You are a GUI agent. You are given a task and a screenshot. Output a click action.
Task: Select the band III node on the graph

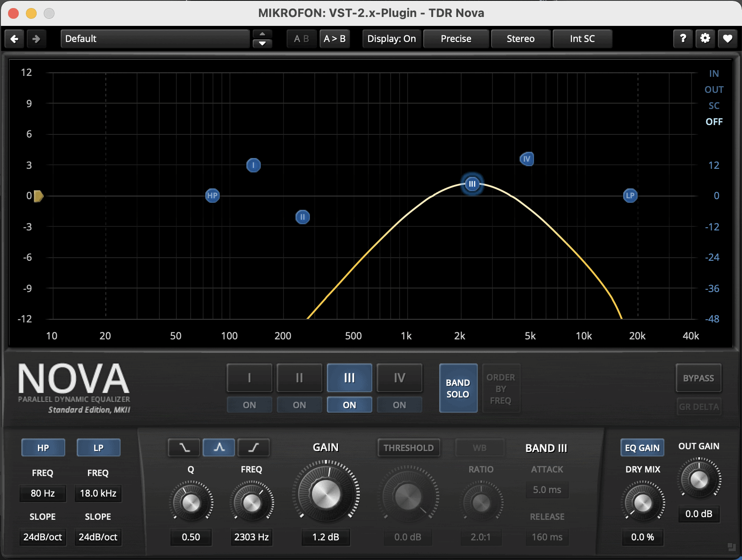point(472,184)
